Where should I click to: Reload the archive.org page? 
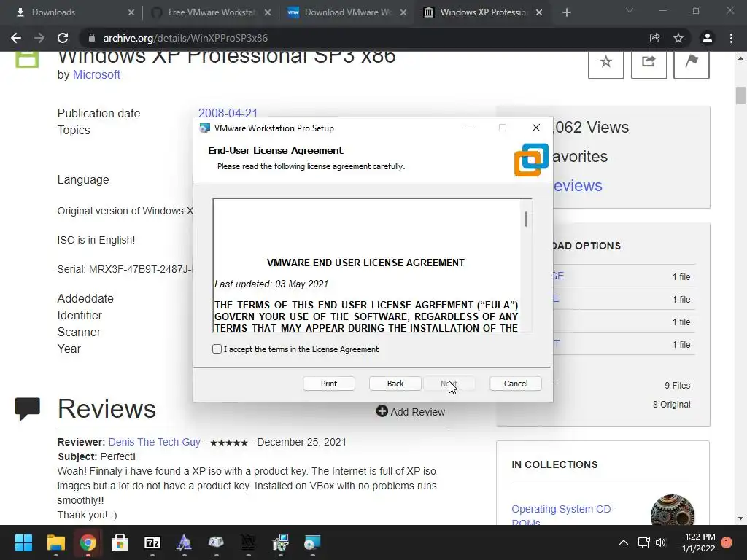point(63,38)
